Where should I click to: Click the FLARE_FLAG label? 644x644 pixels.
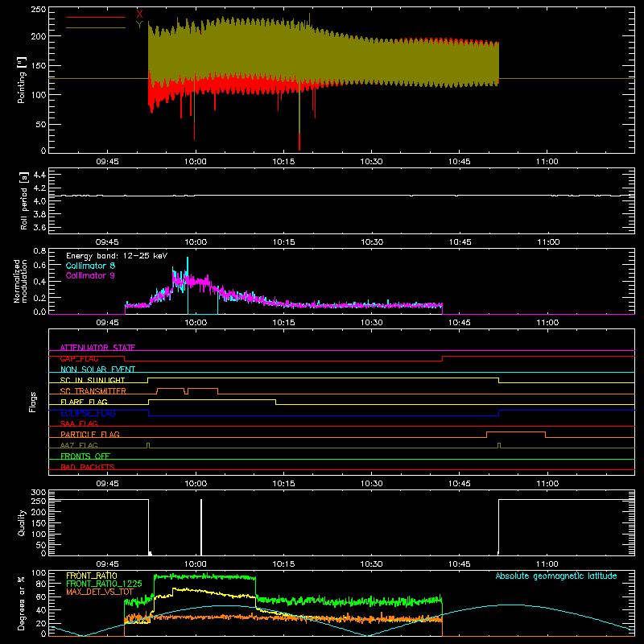84,402
